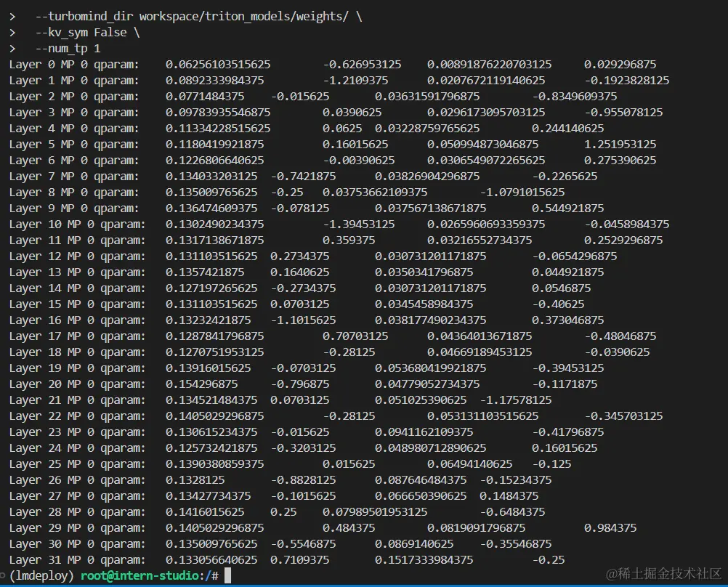This screenshot has height=587, width=728.
Task: Click value 0.2529296875 in the Layer 11 row
Action: pos(623,240)
